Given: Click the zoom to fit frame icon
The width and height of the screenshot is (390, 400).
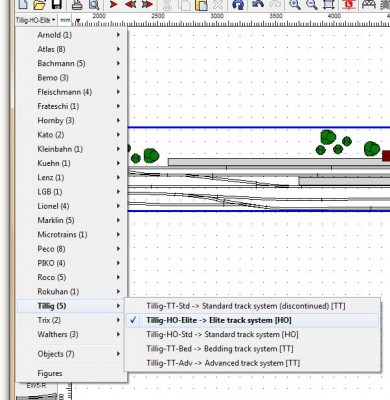Looking at the screenshot, I should point(329,5).
